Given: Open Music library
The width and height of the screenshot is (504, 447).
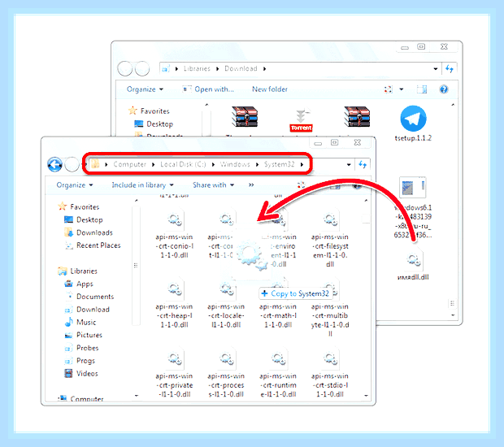Looking at the screenshot, I should click(80, 322).
